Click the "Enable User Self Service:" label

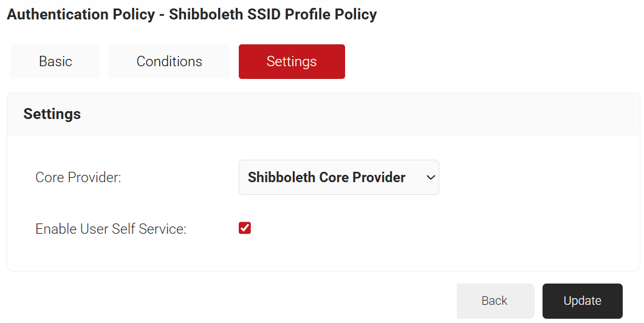(x=111, y=229)
